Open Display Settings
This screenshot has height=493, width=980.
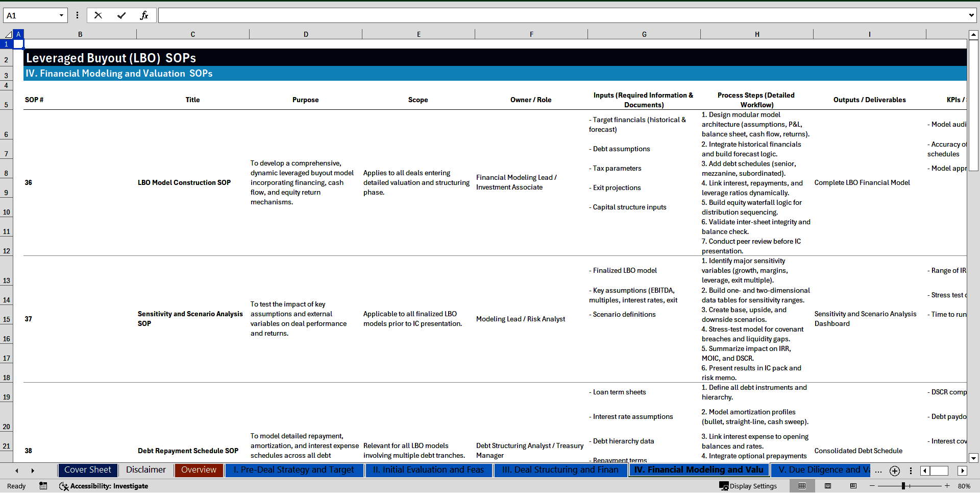tap(748, 486)
